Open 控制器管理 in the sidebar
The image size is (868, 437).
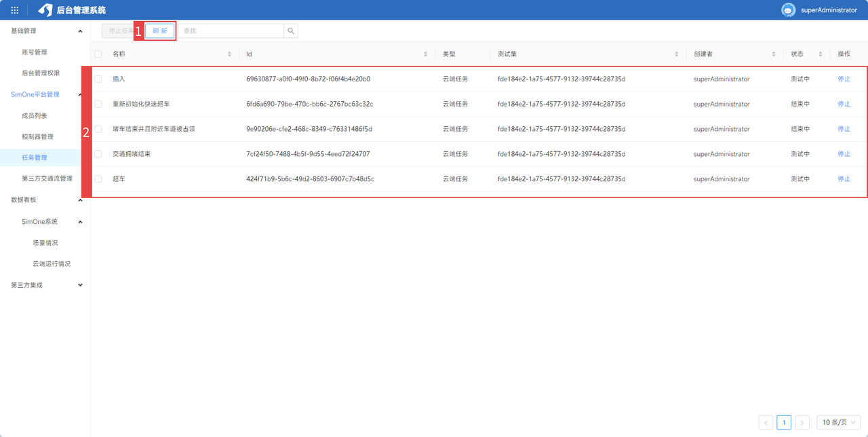(x=37, y=136)
